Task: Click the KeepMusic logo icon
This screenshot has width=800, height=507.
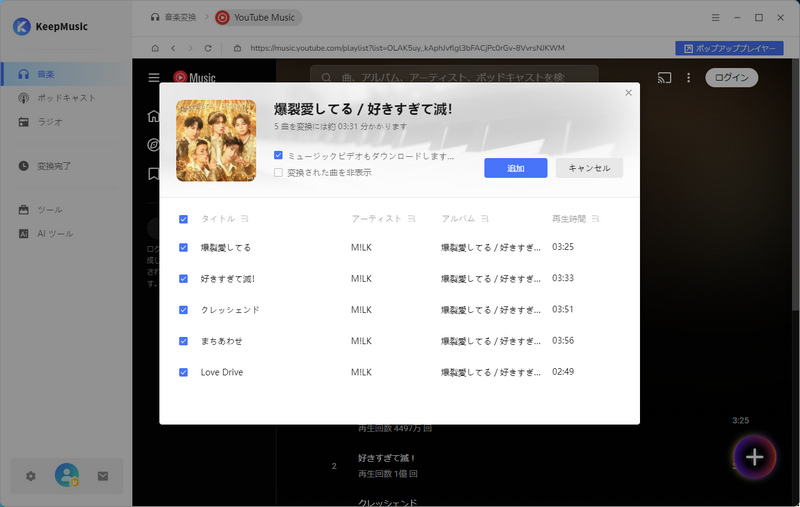Action: [21, 27]
